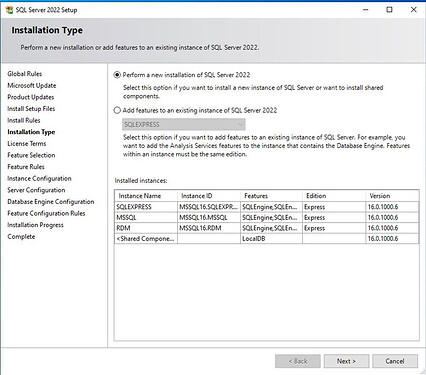Select the RDM instance row

pos(267,228)
